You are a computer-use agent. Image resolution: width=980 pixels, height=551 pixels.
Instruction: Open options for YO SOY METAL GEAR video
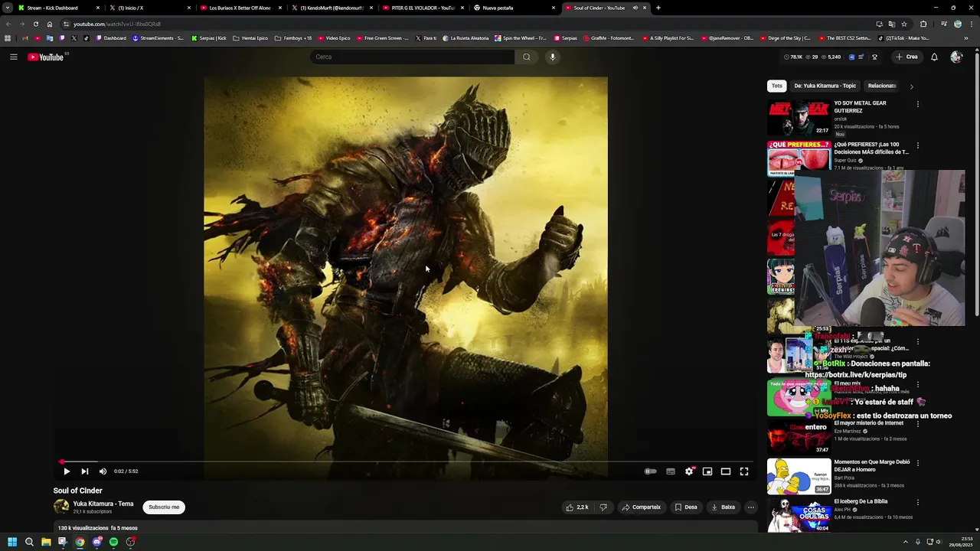pos(918,104)
